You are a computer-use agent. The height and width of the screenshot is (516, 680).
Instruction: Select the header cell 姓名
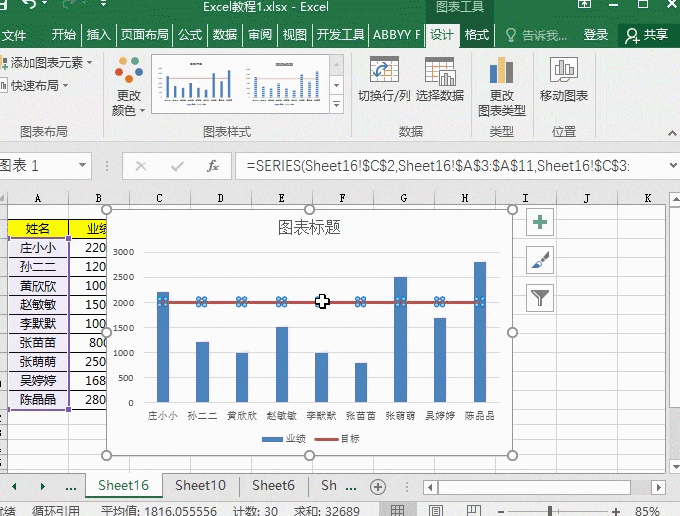(x=38, y=229)
